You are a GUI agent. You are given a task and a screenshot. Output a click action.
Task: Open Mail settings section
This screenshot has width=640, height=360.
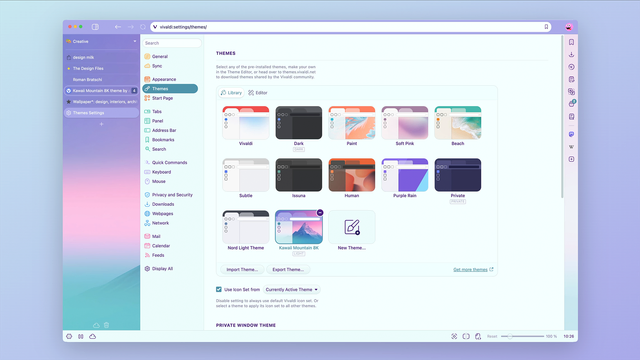click(x=152, y=236)
